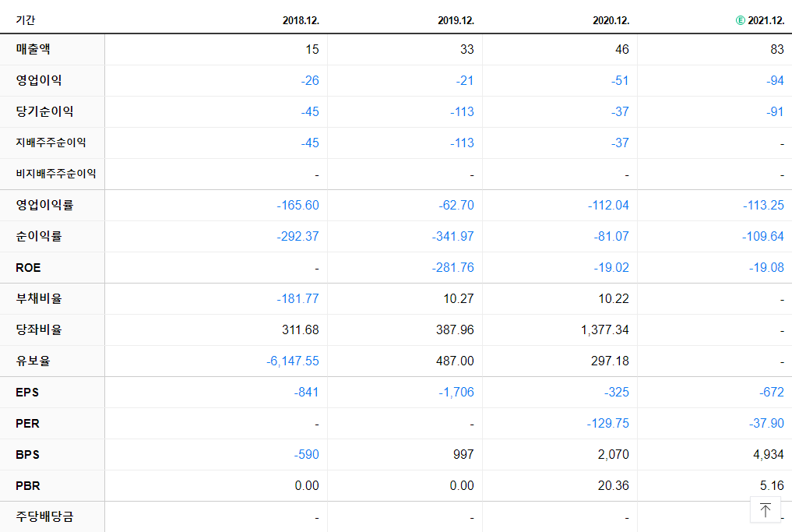This screenshot has width=792, height=532.
Task: Click the PER row label
Action: (28, 424)
